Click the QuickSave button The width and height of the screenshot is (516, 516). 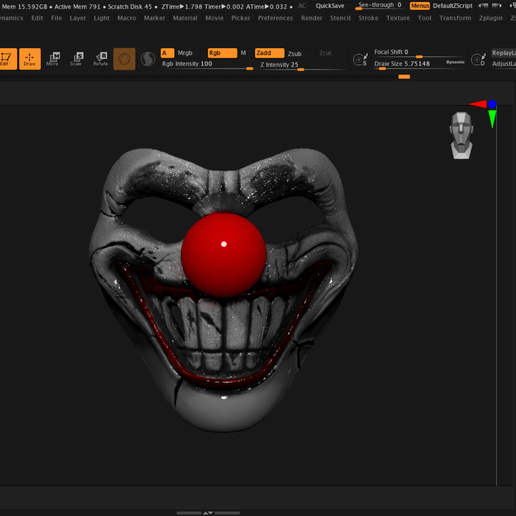point(330,6)
